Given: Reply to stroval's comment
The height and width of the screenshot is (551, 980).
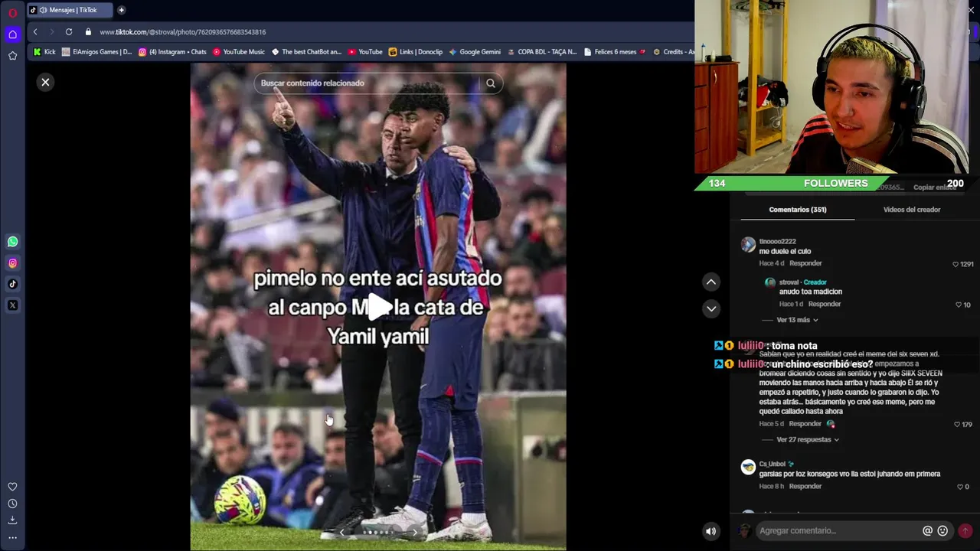Looking at the screenshot, I should pyautogui.click(x=825, y=304).
